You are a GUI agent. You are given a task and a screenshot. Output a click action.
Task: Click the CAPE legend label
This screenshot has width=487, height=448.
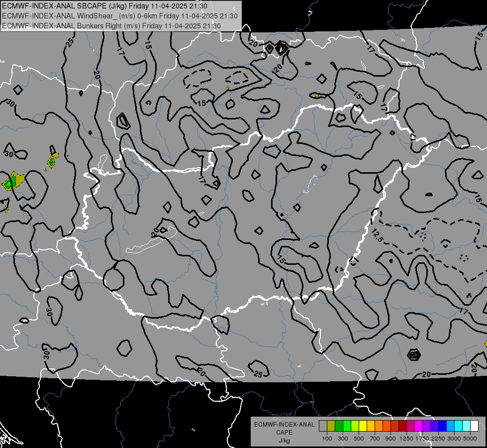284,433
